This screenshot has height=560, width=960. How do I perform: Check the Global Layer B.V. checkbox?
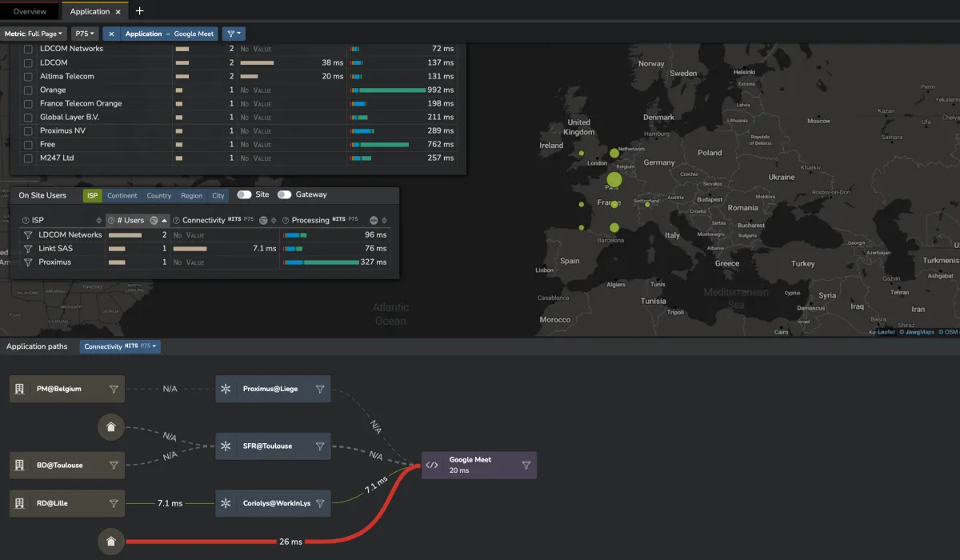[x=28, y=117]
